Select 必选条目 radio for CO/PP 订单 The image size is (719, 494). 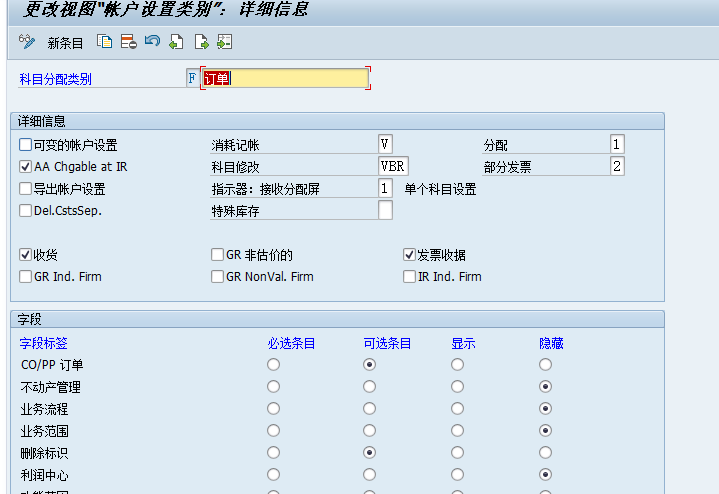tap(273, 365)
